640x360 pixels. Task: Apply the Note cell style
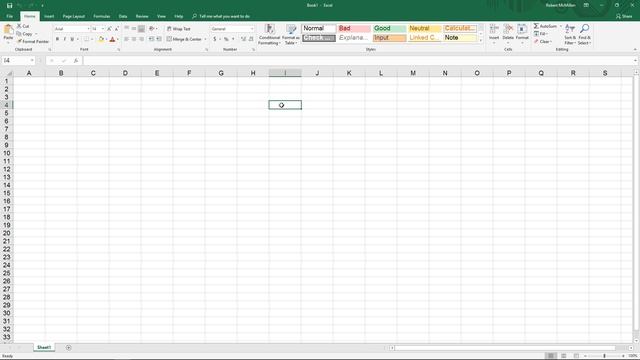[x=460, y=38]
